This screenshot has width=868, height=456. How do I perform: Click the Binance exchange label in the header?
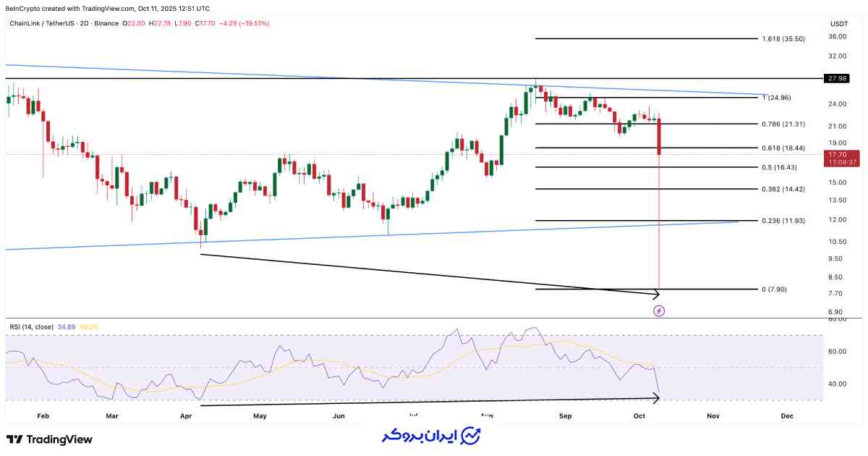click(x=106, y=23)
